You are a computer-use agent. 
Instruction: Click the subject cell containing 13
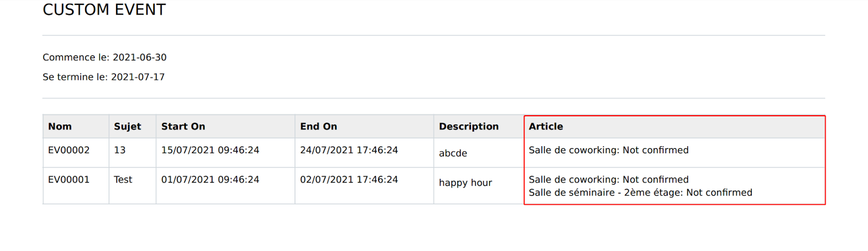pyautogui.click(x=120, y=150)
